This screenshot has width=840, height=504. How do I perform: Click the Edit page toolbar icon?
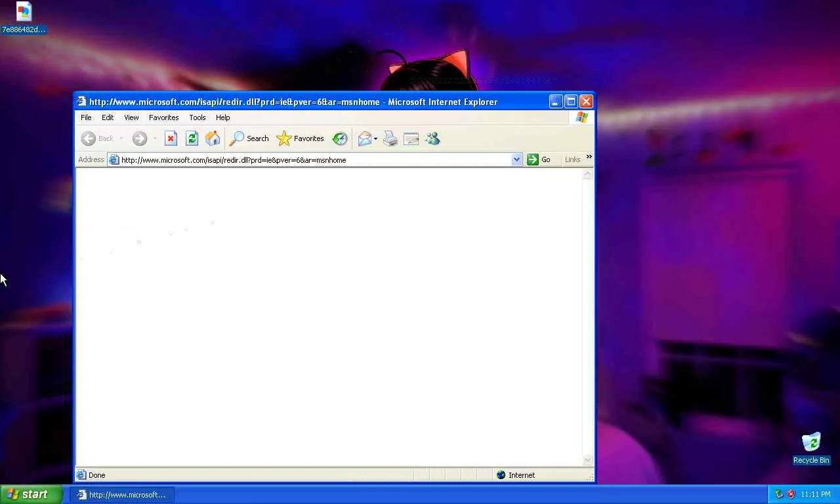coord(411,138)
